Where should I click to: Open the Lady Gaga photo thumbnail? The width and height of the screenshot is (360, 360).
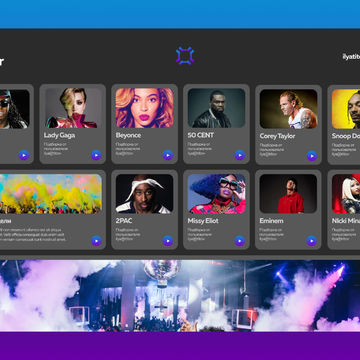click(73, 108)
